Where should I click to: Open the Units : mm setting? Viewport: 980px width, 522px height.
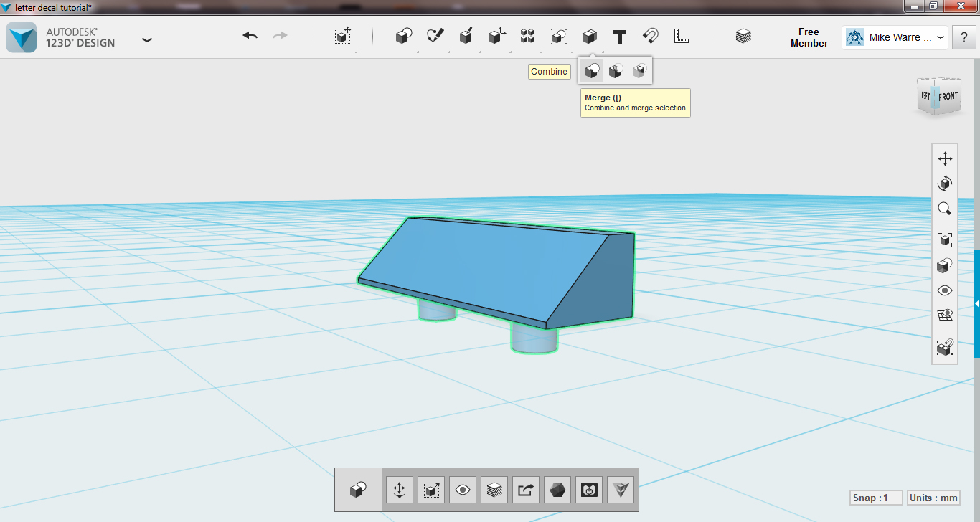click(x=933, y=498)
